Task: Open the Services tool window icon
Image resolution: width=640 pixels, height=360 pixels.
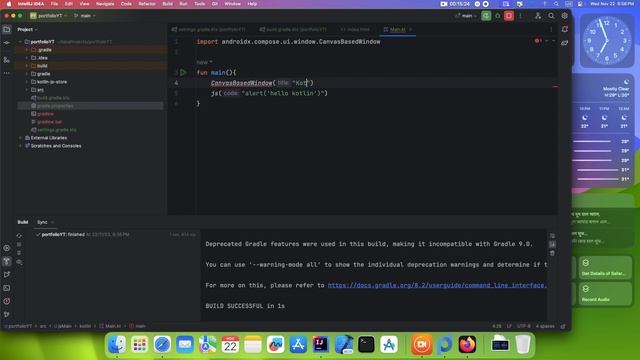Action: click(x=7, y=248)
